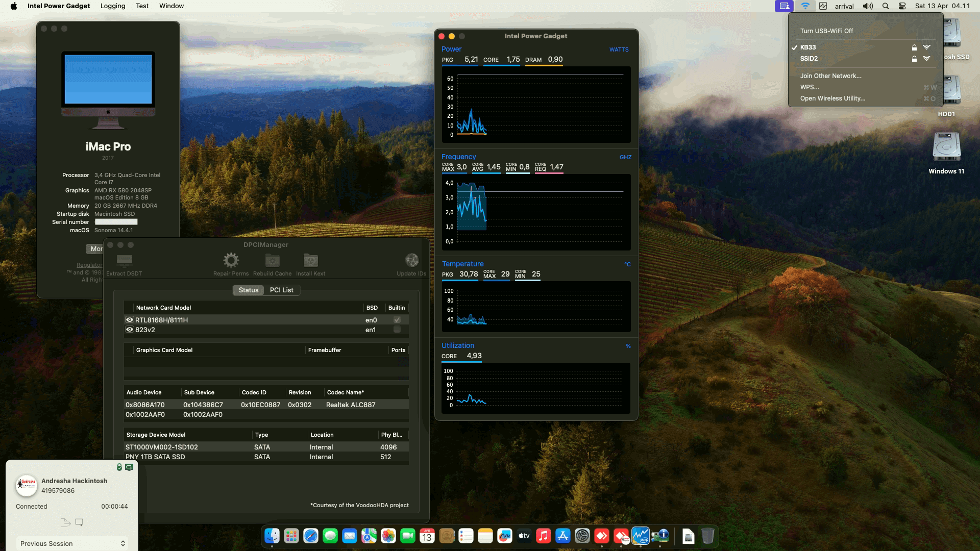This screenshot has width=980, height=551.
Task: Open the Previous Session dropdown
Action: click(72, 543)
